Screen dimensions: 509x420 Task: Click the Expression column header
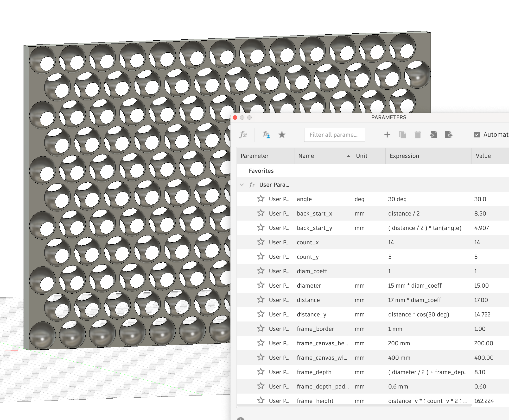[x=428, y=156]
